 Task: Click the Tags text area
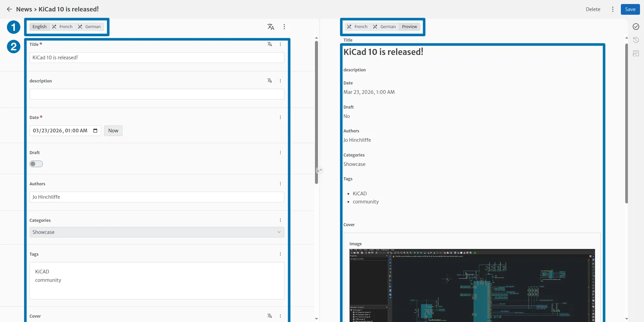[157, 281]
